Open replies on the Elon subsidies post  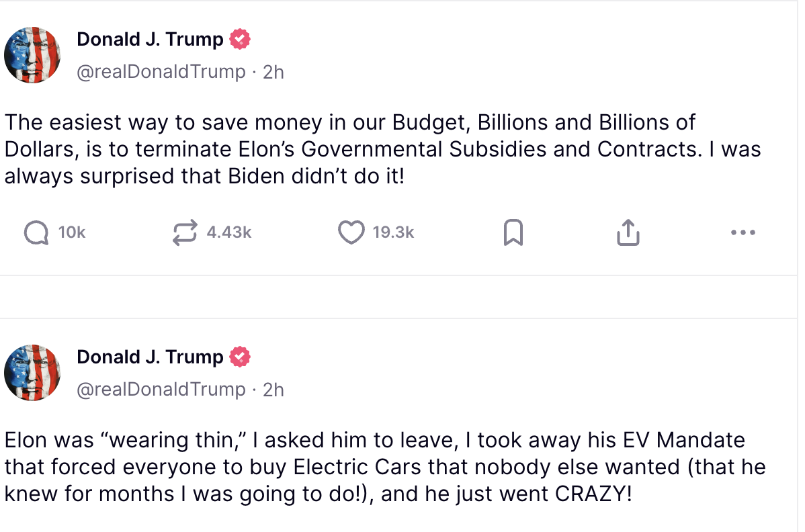[36, 233]
